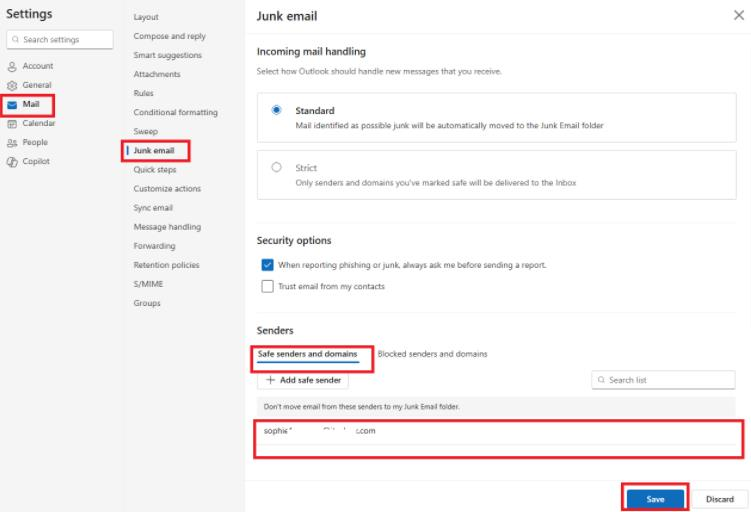
Task: Open Attachments settings
Action: pos(157,74)
